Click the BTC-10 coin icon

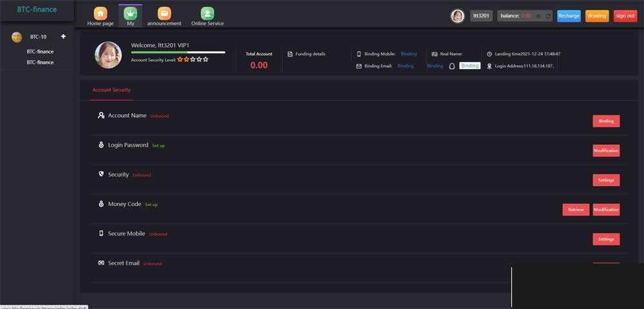tap(17, 37)
